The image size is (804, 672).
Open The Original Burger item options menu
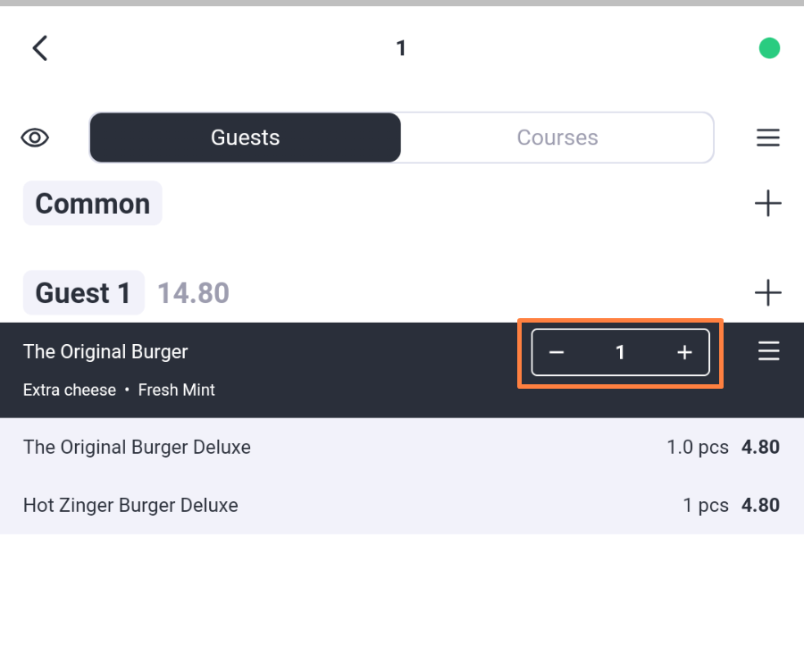768,351
